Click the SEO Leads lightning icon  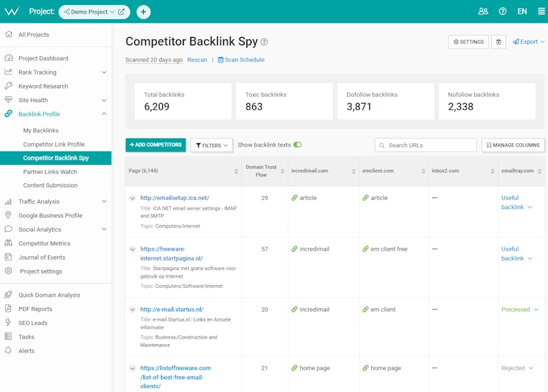8,322
